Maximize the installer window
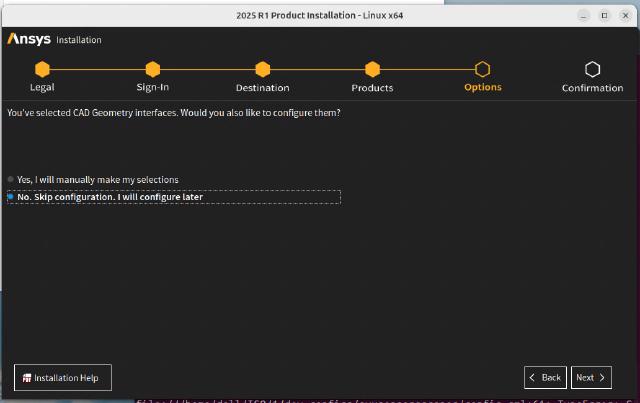 (x=604, y=16)
